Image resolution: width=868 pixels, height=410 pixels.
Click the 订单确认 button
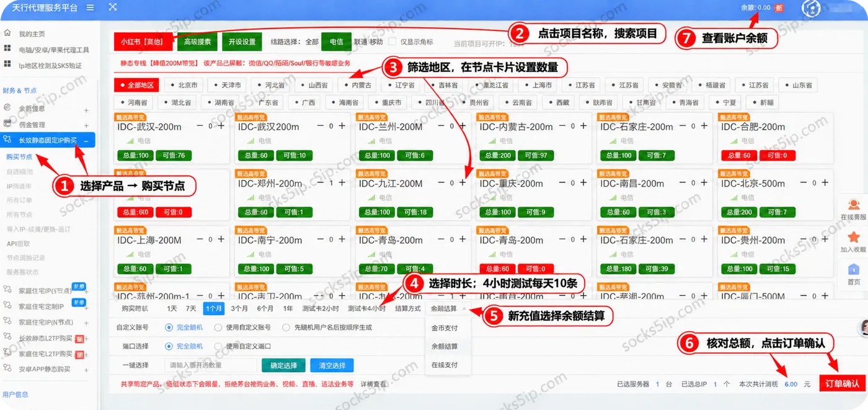coord(842,384)
